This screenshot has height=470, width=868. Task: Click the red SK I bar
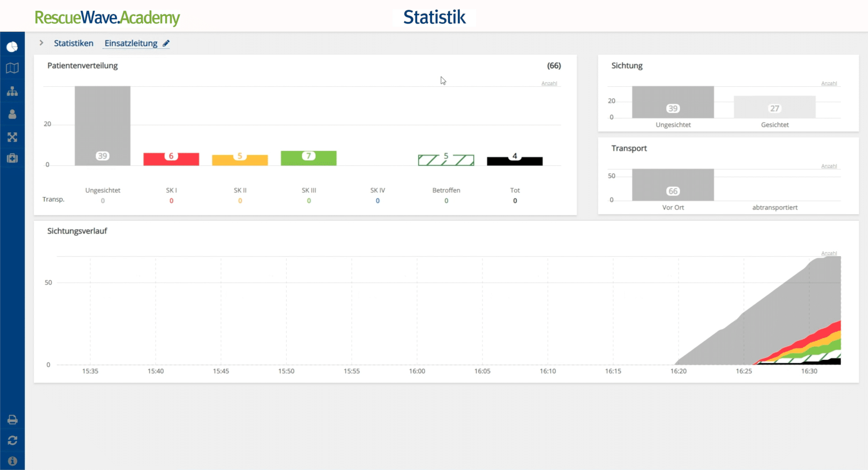click(x=171, y=159)
